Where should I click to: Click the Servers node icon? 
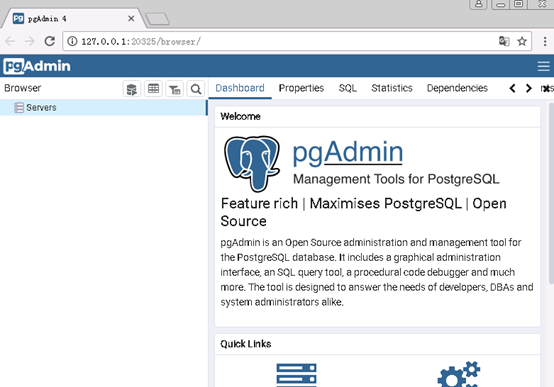(19, 107)
